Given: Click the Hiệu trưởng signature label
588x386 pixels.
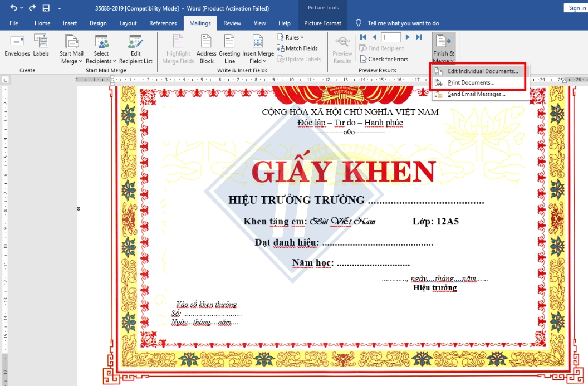Looking at the screenshot, I should (435, 288).
